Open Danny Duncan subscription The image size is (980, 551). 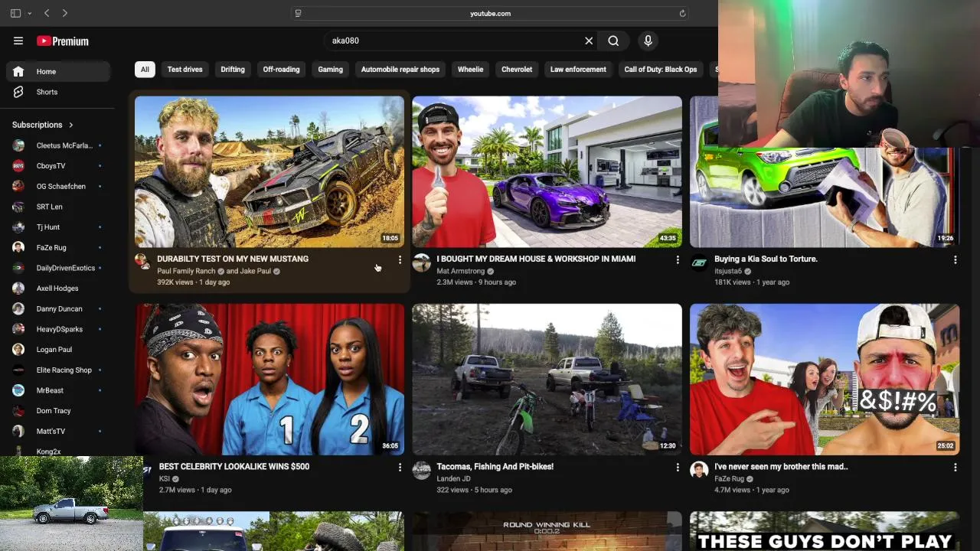click(57, 308)
